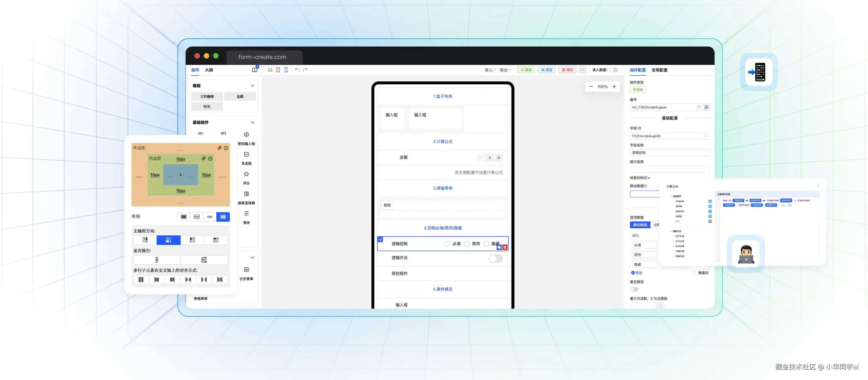Click the redo arrow icon
The height and width of the screenshot is (380, 868).
coord(305,70)
